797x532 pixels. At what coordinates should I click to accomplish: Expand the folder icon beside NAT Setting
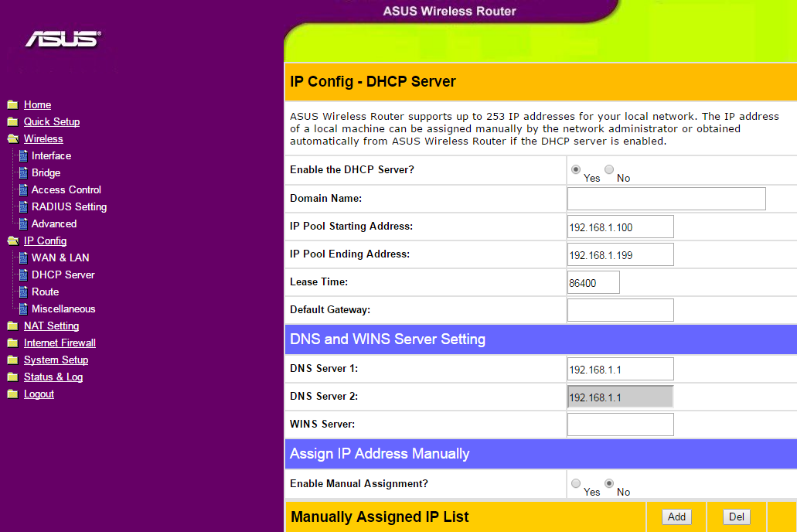click(x=12, y=326)
